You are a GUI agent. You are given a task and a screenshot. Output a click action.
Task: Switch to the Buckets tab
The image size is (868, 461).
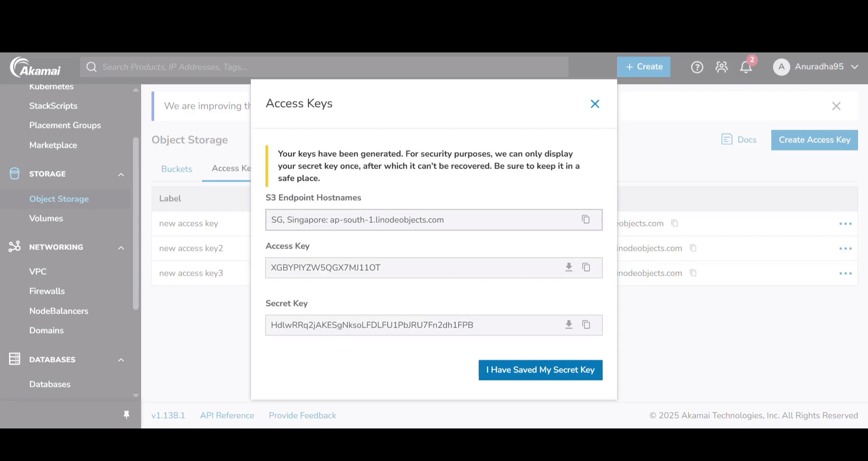(177, 169)
